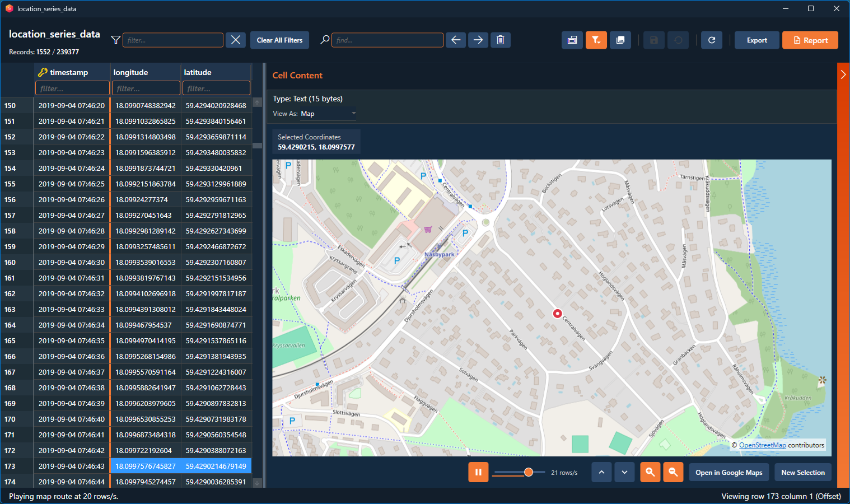
Task: Open the View As Map dropdown
Action: click(328, 114)
